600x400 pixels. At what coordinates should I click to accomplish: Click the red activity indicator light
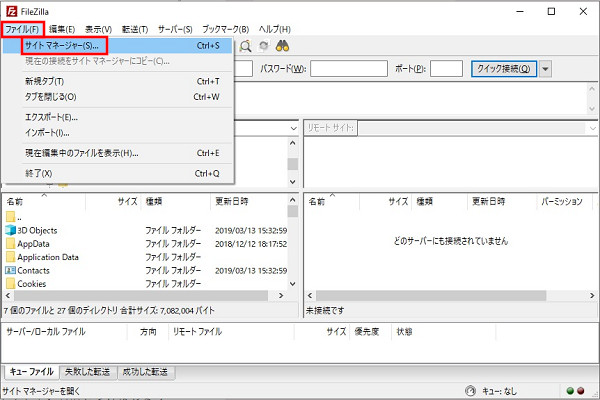pyautogui.click(x=580, y=391)
